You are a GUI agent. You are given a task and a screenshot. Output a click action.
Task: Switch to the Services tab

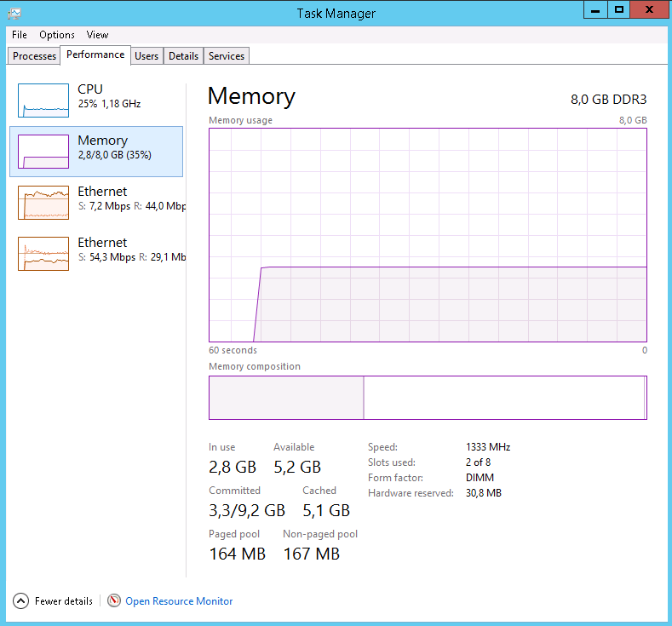227,56
